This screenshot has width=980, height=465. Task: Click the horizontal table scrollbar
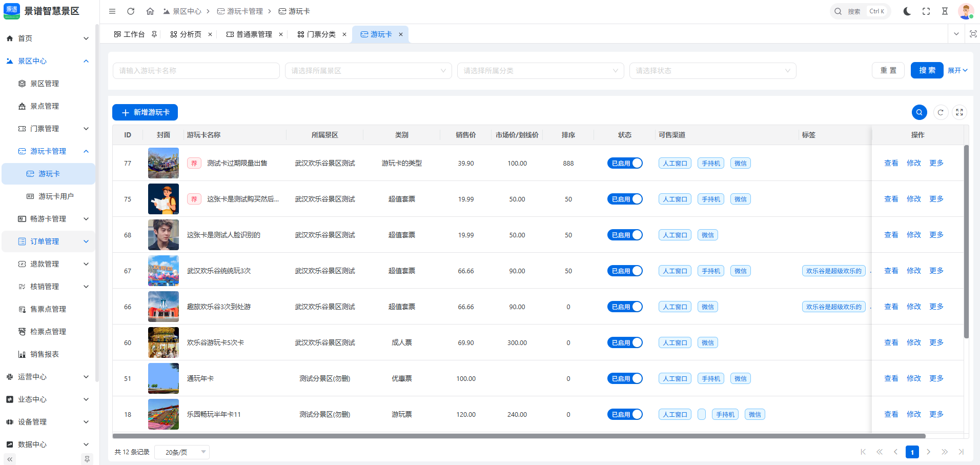click(519, 436)
